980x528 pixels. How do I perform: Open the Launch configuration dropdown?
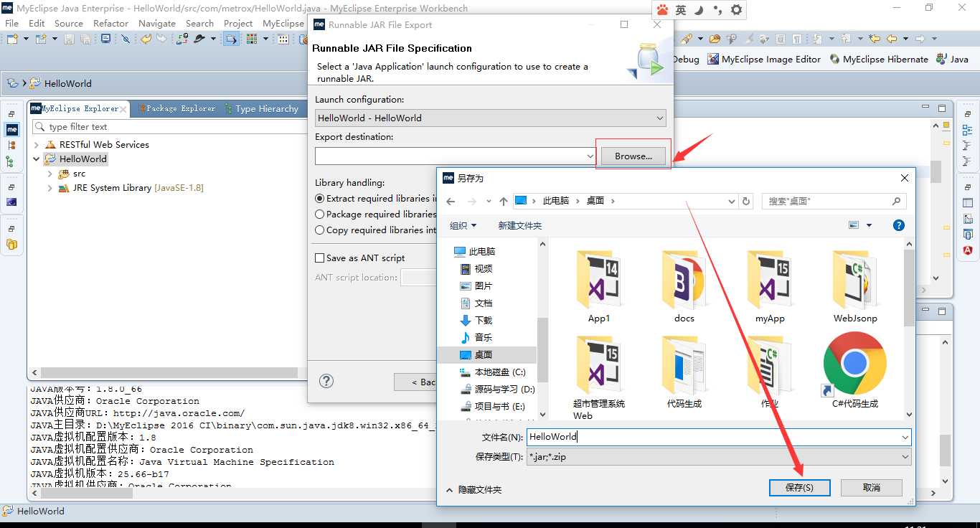click(x=491, y=118)
